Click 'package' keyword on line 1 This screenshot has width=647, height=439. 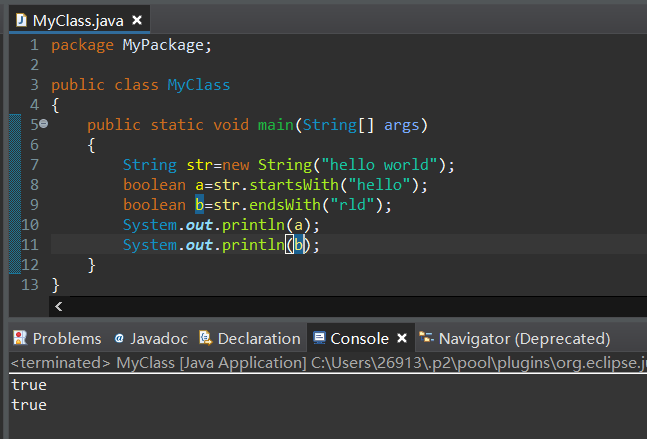(x=82, y=45)
